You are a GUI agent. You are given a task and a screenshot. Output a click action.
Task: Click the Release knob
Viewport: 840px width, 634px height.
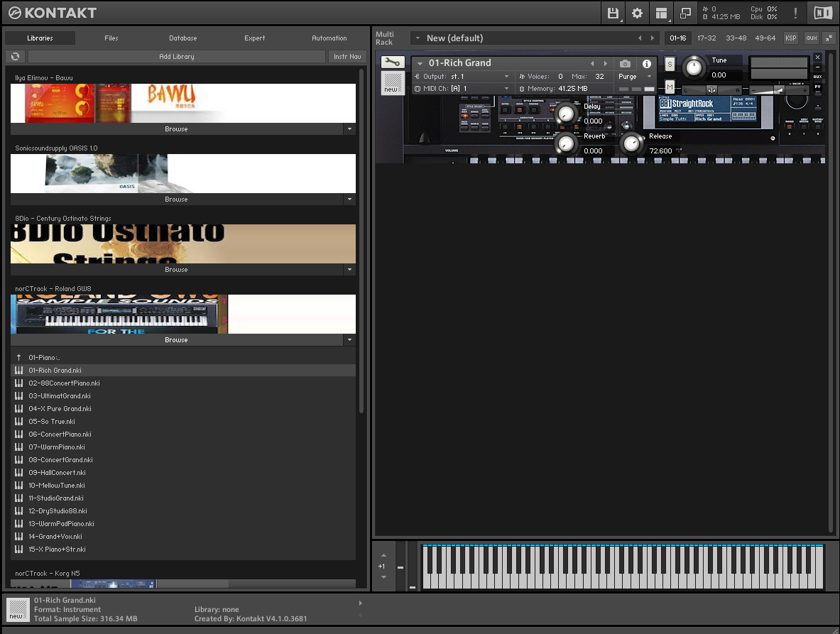pyautogui.click(x=632, y=143)
